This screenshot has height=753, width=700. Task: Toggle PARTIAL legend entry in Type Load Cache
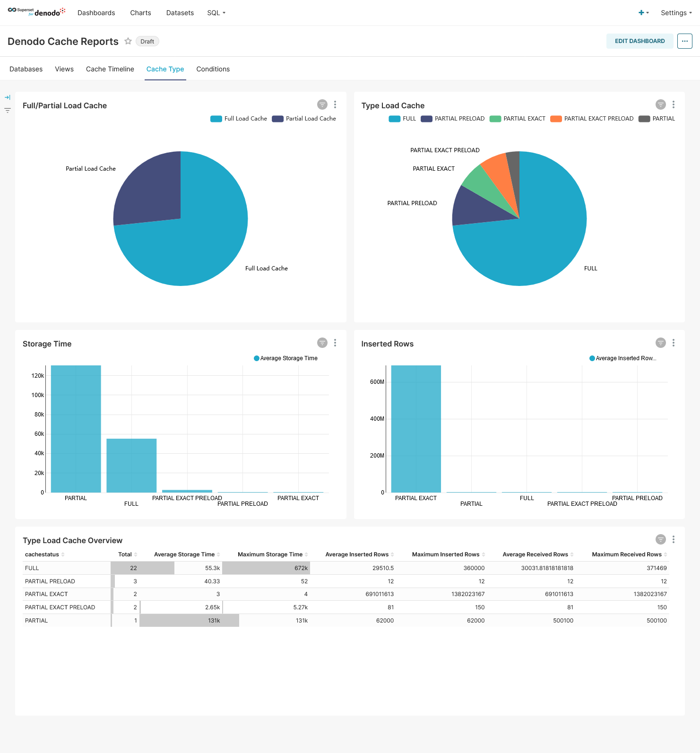657,119
